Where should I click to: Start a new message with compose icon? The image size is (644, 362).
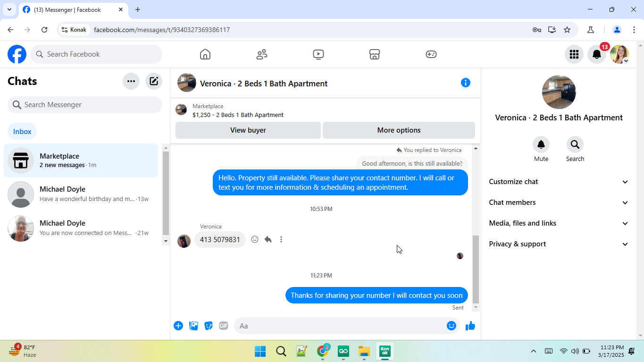click(x=154, y=81)
